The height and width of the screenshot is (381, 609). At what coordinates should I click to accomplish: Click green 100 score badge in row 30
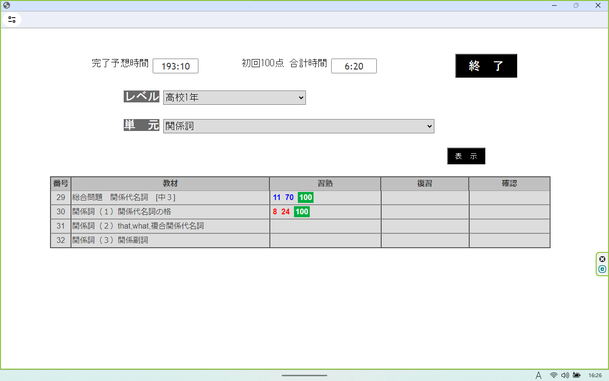302,212
